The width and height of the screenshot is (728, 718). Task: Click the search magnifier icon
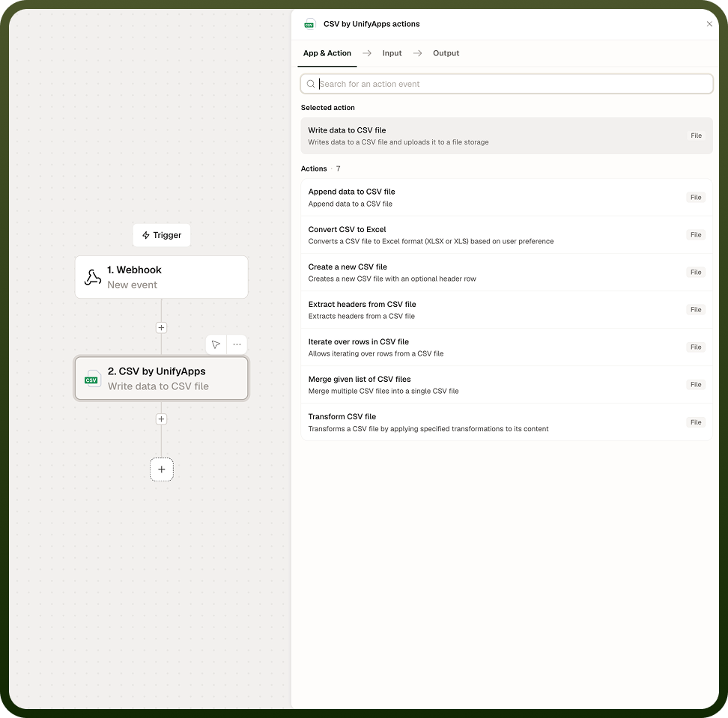pos(311,84)
